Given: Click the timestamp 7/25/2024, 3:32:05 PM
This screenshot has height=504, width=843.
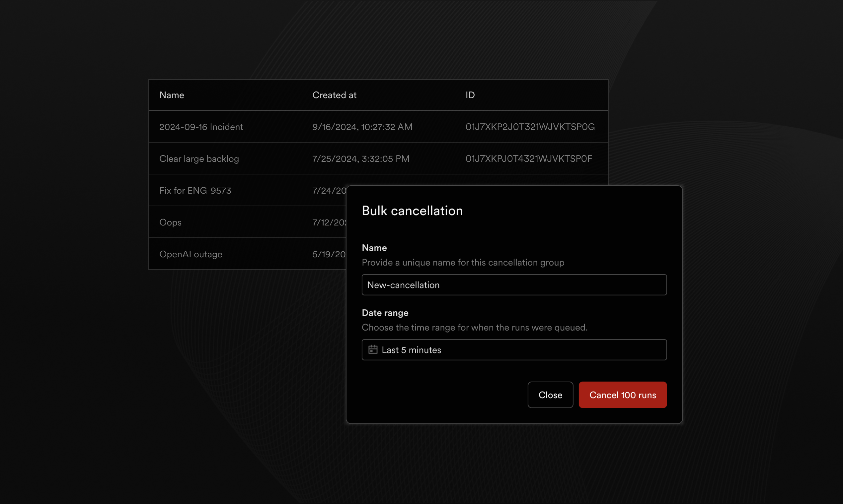Looking at the screenshot, I should tap(361, 158).
